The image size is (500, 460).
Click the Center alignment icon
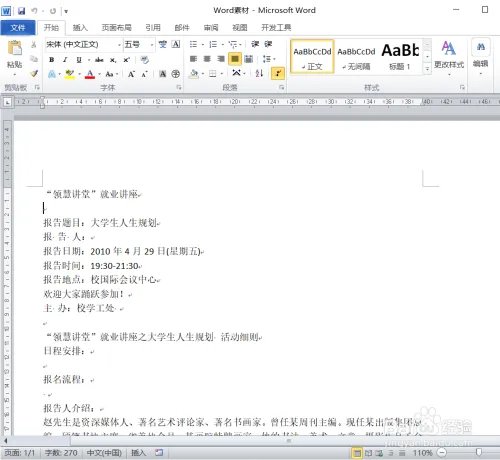click(207, 59)
